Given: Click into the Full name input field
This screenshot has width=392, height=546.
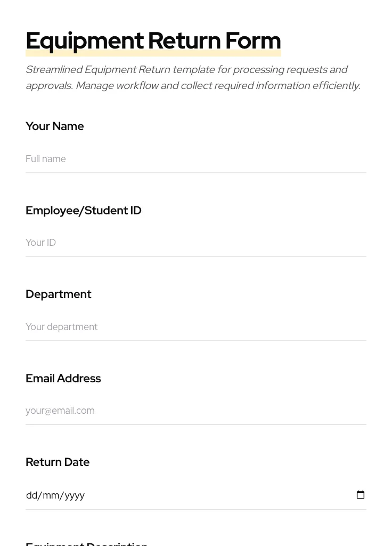Looking at the screenshot, I should coord(195,159).
